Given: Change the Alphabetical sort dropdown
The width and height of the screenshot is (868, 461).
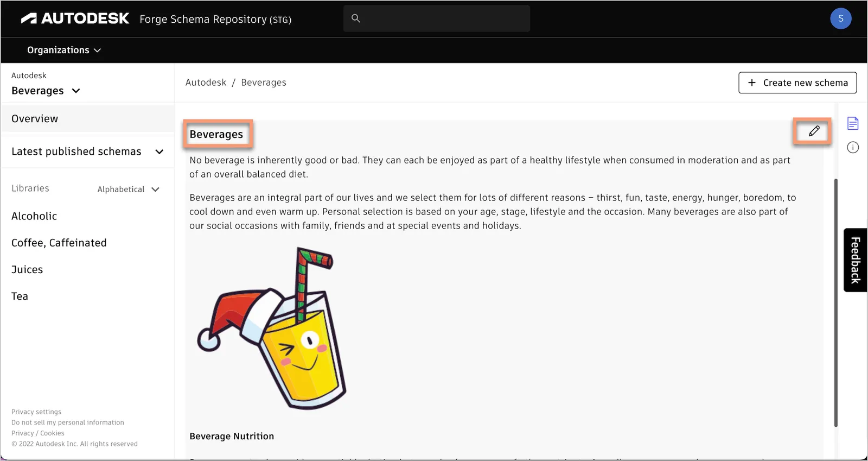Looking at the screenshot, I should (129, 190).
